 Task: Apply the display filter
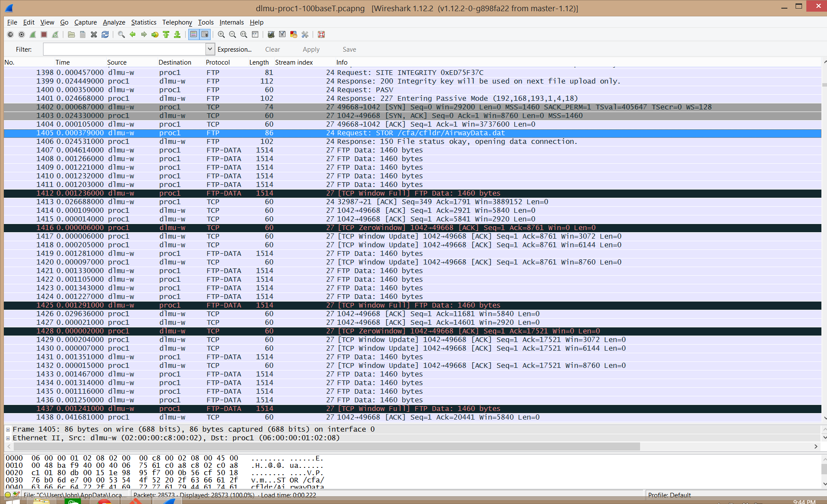pyautogui.click(x=311, y=50)
